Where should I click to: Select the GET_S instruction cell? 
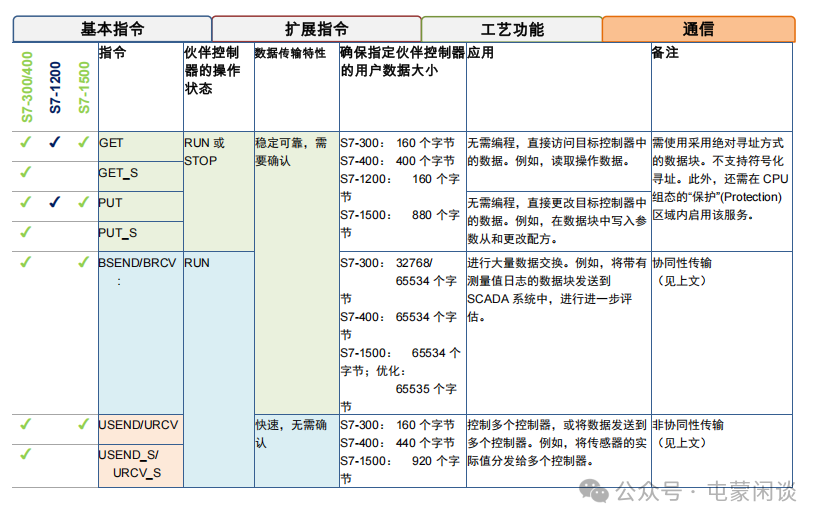click(x=141, y=176)
